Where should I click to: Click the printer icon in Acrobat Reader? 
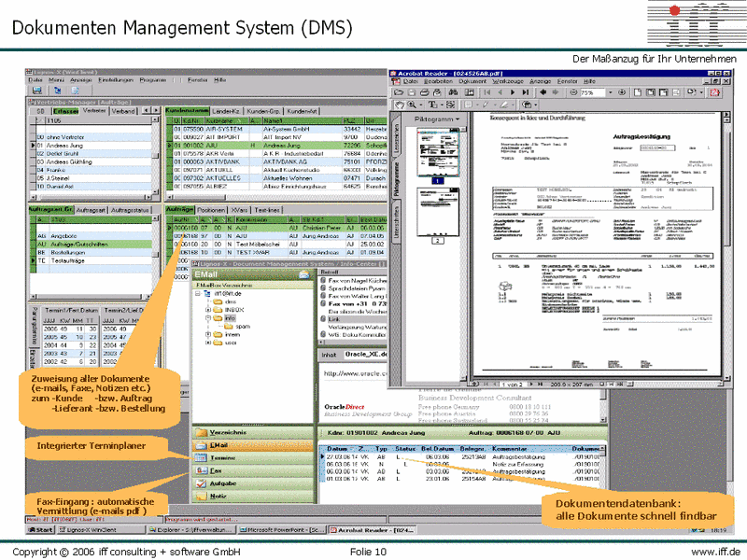425,92
